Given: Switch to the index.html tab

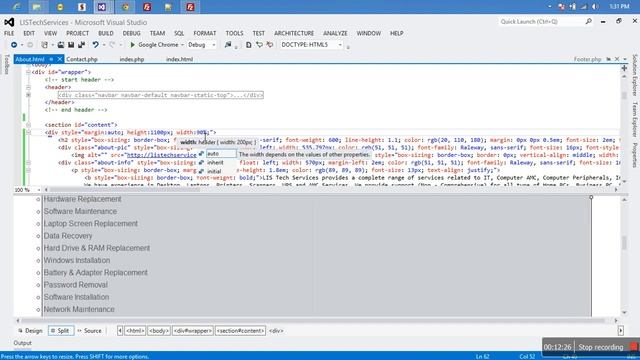Looking at the screenshot, I should click(x=179, y=59).
